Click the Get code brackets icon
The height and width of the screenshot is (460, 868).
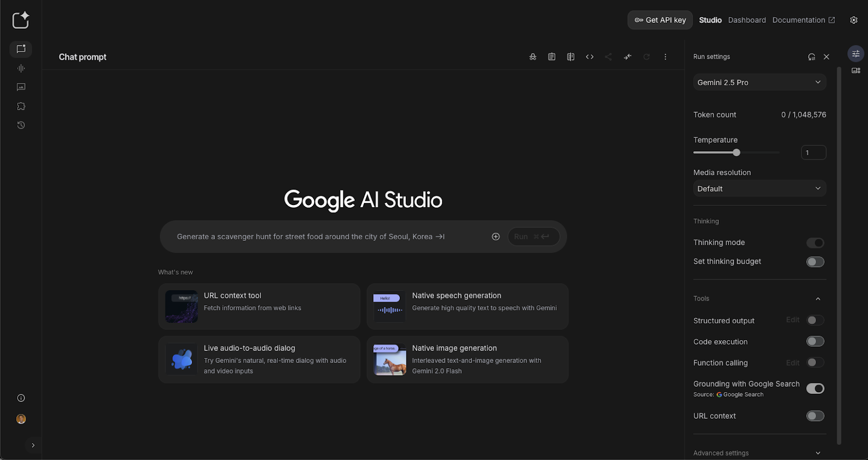tap(590, 57)
